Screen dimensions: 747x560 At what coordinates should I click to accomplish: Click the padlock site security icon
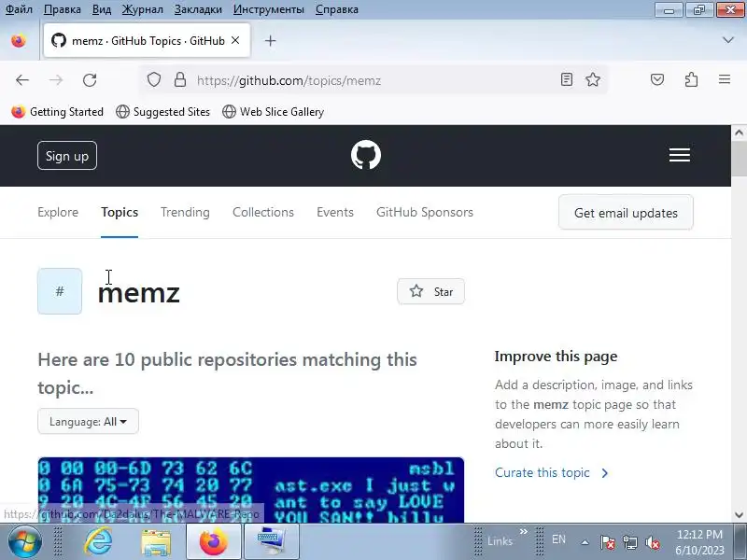(179, 79)
